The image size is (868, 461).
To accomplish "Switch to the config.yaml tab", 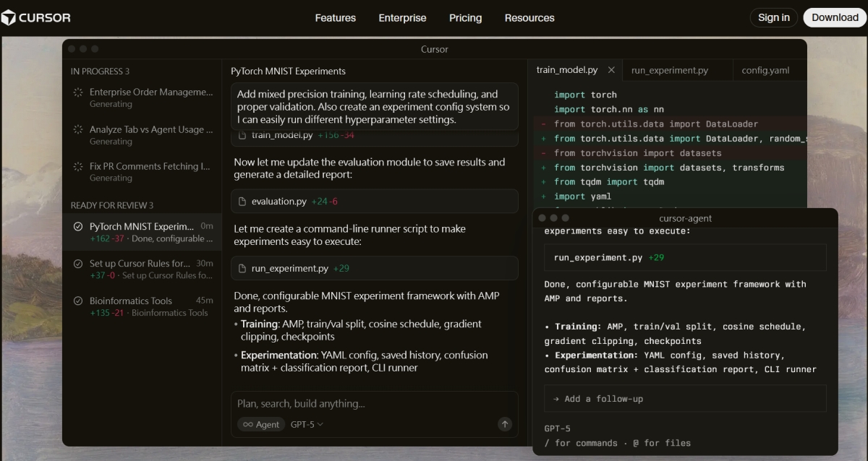I will tap(765, 70).
